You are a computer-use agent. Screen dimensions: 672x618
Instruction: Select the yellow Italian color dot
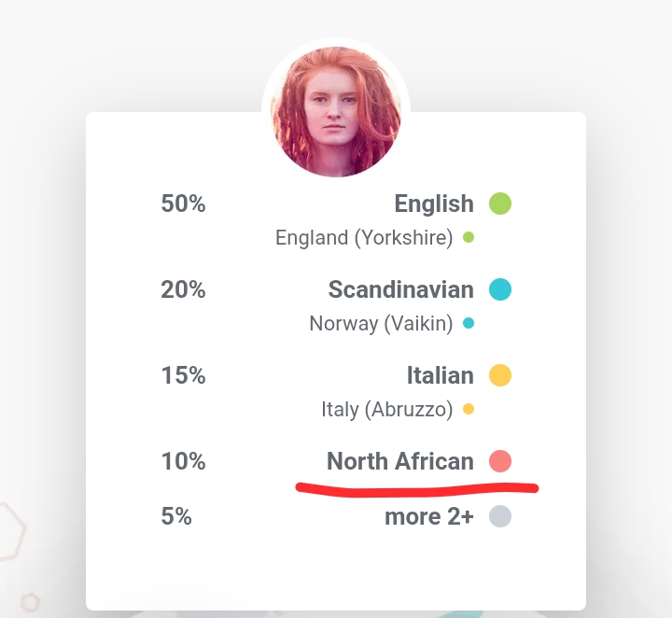click(500, 375)
